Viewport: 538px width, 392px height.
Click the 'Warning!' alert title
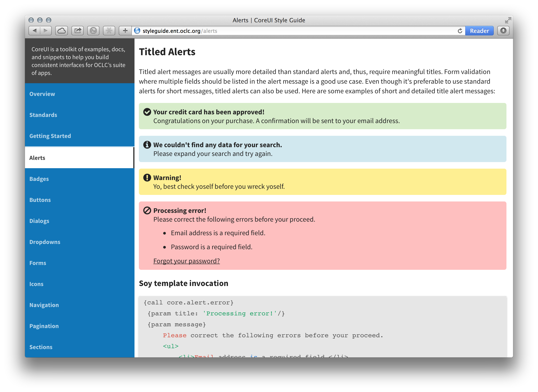[167, 178]
